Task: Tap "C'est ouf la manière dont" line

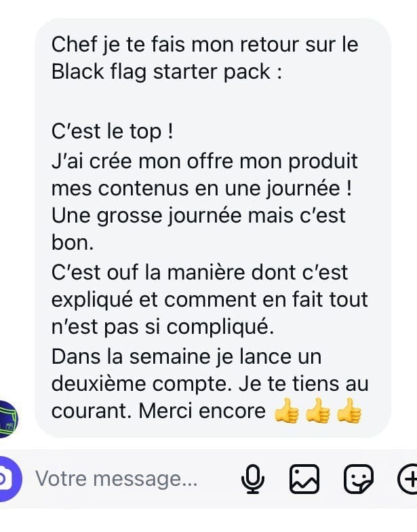Action: [x=199, y=273]
